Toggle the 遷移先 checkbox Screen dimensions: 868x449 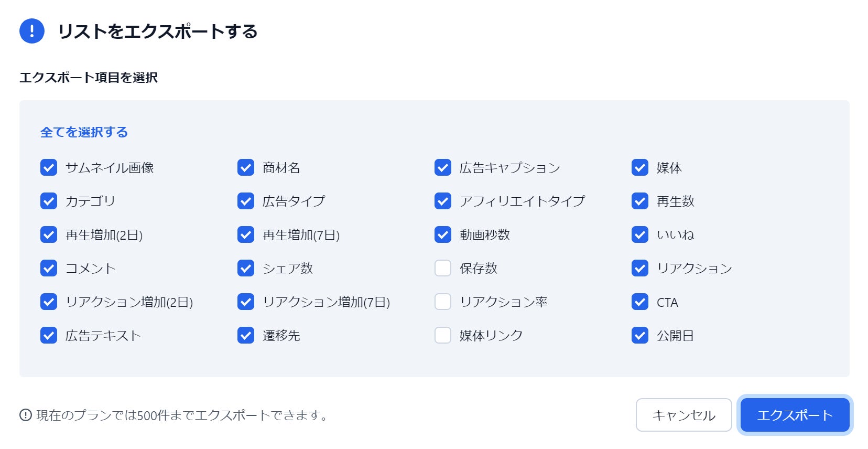[246, 335]
